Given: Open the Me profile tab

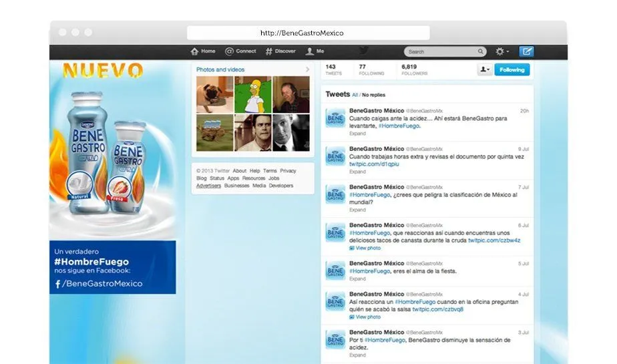Looking at the screenshot, I should tap(315, 51).
